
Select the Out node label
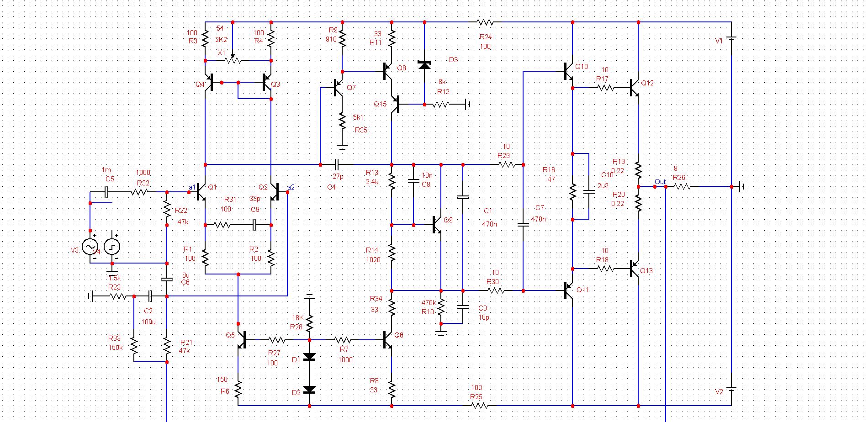pyautogui.click(x=660, y=182)
